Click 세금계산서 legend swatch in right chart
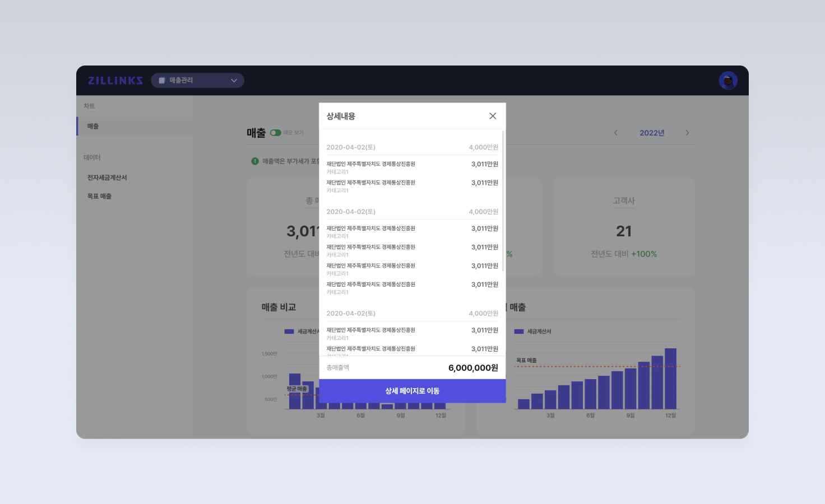 (x=519, y=332)
